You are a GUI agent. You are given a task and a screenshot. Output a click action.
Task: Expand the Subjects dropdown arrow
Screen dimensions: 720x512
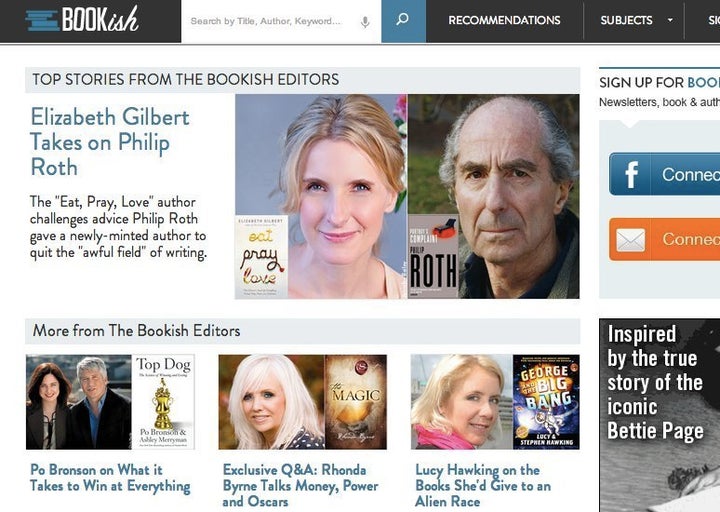pyautogui.click(x=670, y=20)
